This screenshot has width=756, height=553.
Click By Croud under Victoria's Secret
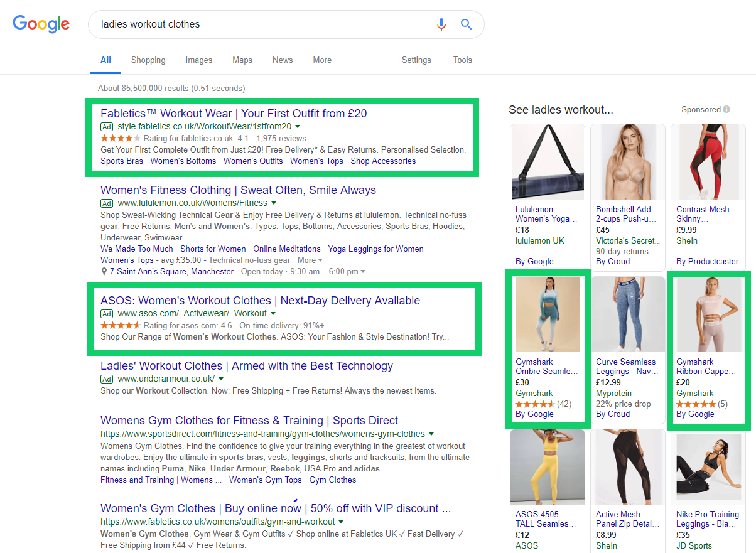point(613,262)
